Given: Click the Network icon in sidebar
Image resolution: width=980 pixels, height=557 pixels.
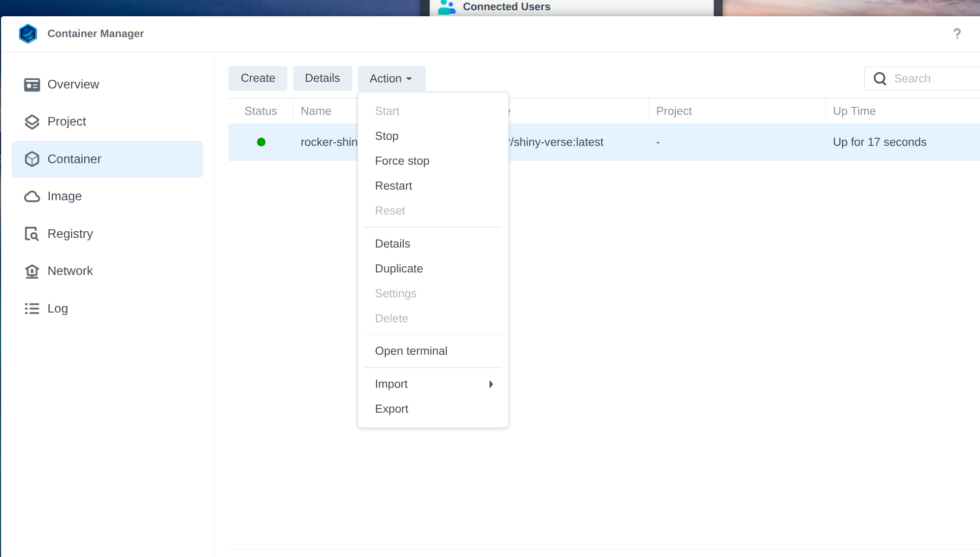Looking at the screenshot, I should click(32, 271).
